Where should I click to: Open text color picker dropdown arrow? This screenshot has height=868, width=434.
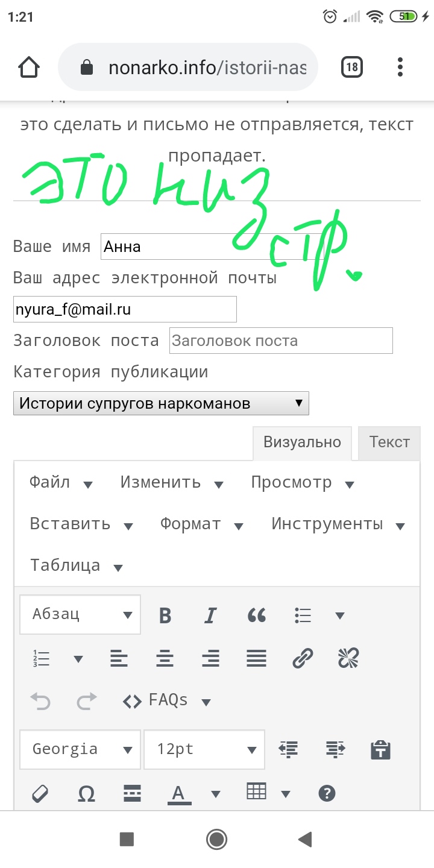(215, 794)
